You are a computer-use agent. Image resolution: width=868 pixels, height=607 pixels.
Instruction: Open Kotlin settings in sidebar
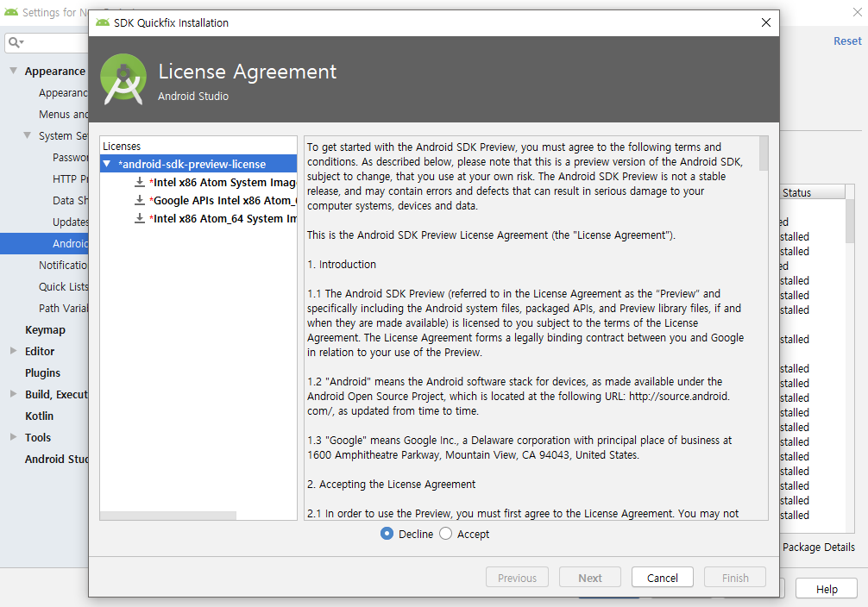point(40,416)
